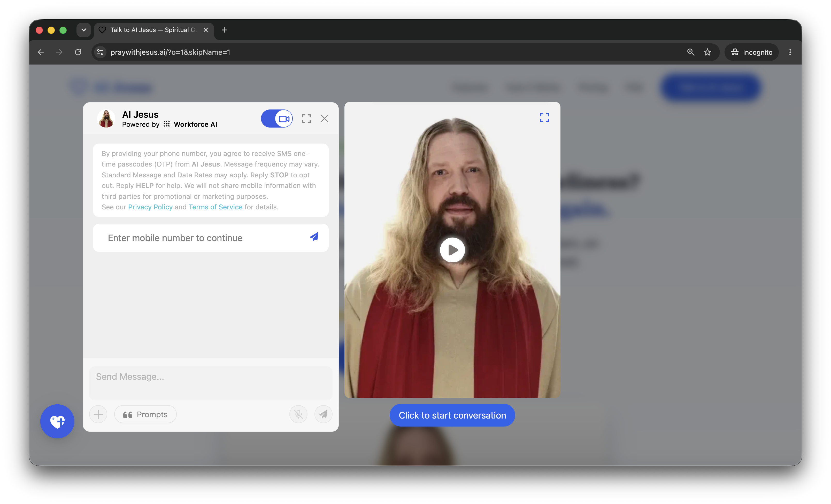Bookmark this page with the star icon

707,52
